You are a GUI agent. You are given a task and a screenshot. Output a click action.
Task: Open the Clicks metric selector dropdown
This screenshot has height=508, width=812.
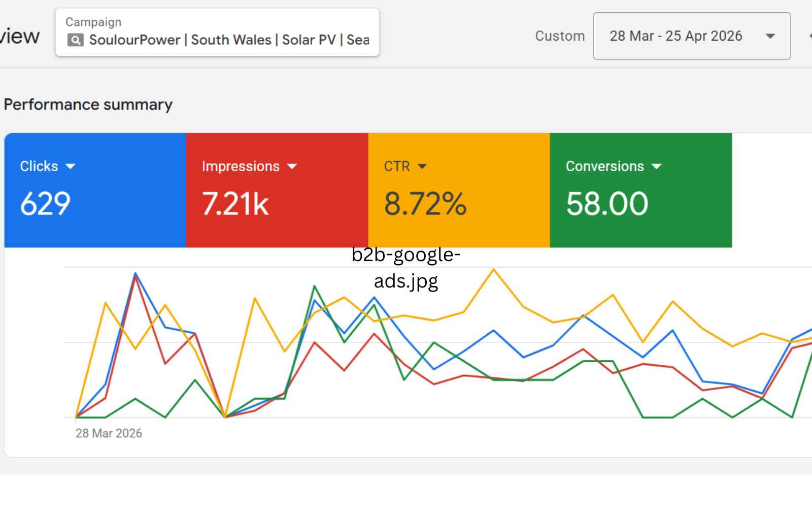coord(71,166)
